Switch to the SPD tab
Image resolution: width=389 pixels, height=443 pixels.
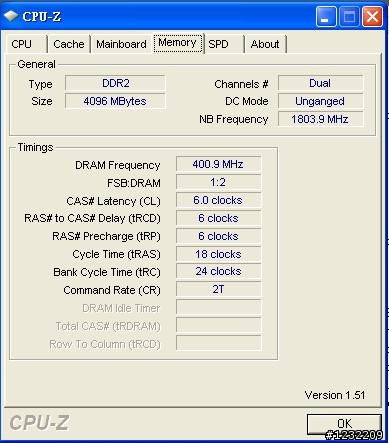tap(224, 44)
